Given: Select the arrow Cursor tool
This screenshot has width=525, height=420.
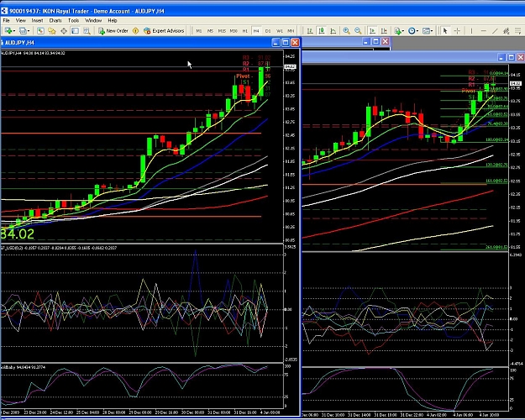Looking at the screenshot, I should tap(445, 31).
